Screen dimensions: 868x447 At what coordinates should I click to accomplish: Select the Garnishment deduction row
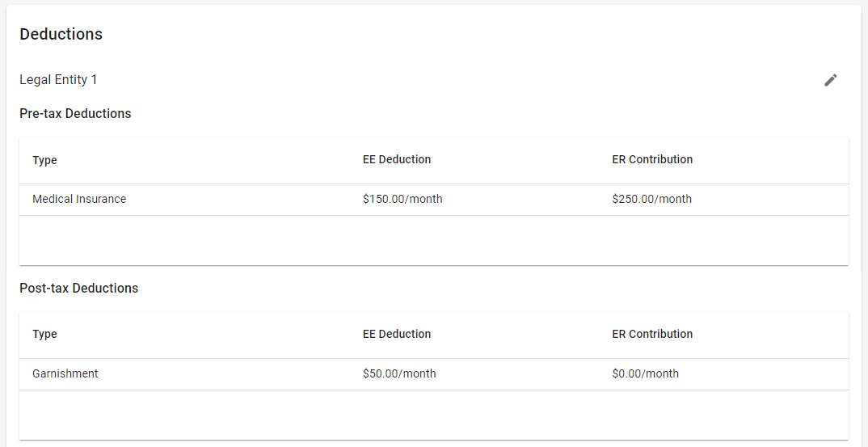(x=434, y=374)
